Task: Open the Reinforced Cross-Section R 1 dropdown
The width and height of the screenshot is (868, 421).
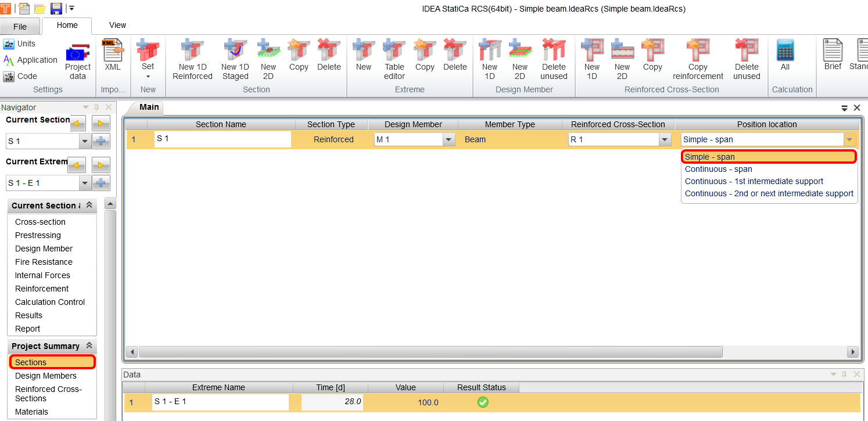Action: [665, 140]
